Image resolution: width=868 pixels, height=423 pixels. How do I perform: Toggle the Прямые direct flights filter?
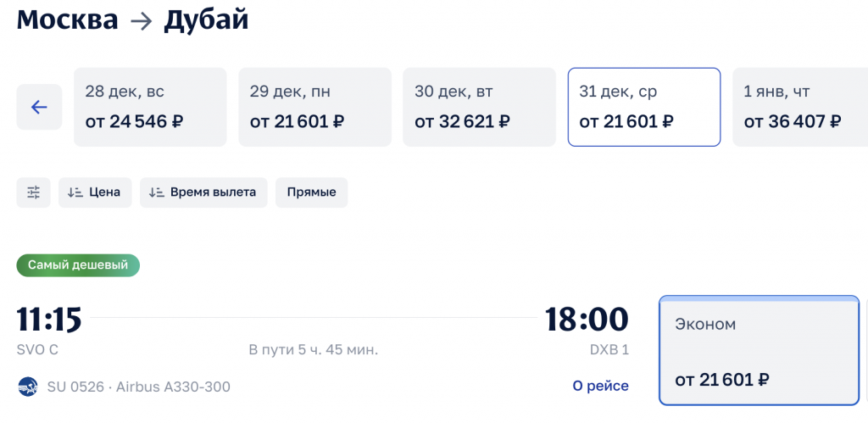tap(311, 192)
